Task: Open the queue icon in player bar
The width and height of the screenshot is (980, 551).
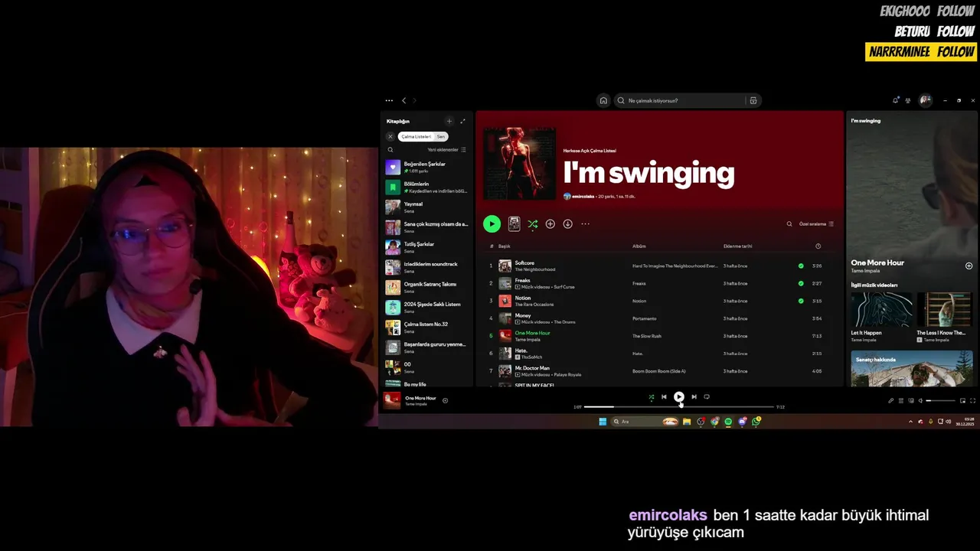Action: (901, 400)
